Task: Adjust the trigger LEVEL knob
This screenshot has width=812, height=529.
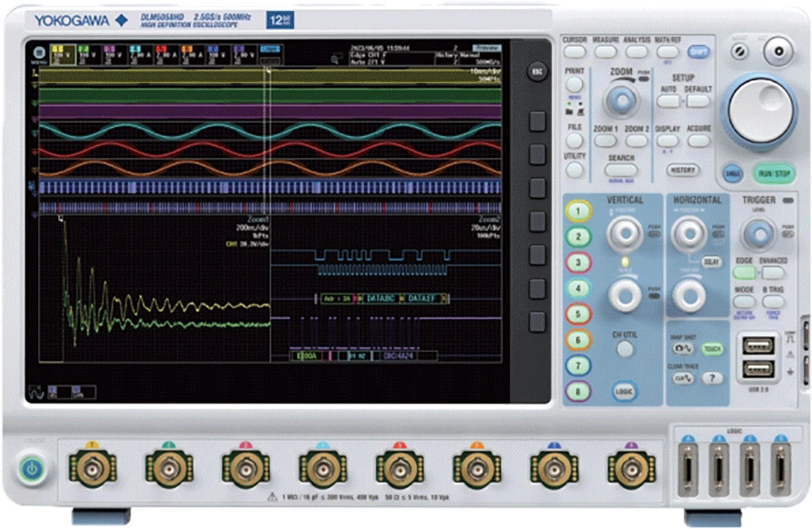Action: (758, 234)
